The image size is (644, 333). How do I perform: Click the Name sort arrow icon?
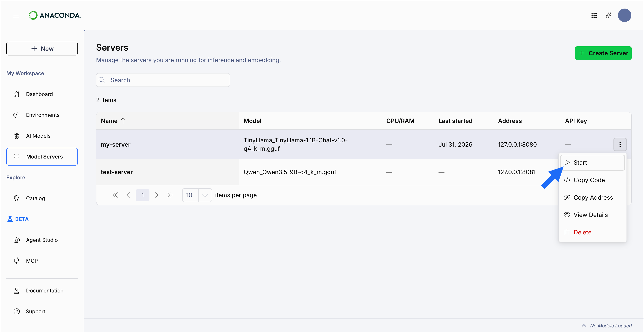click(x=123, y=121)
